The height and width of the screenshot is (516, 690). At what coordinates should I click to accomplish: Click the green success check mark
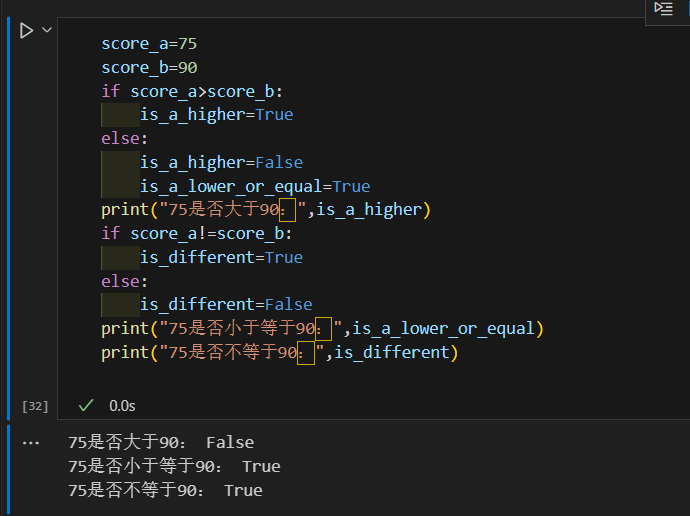pyautogui.click(x=86, y=405)
